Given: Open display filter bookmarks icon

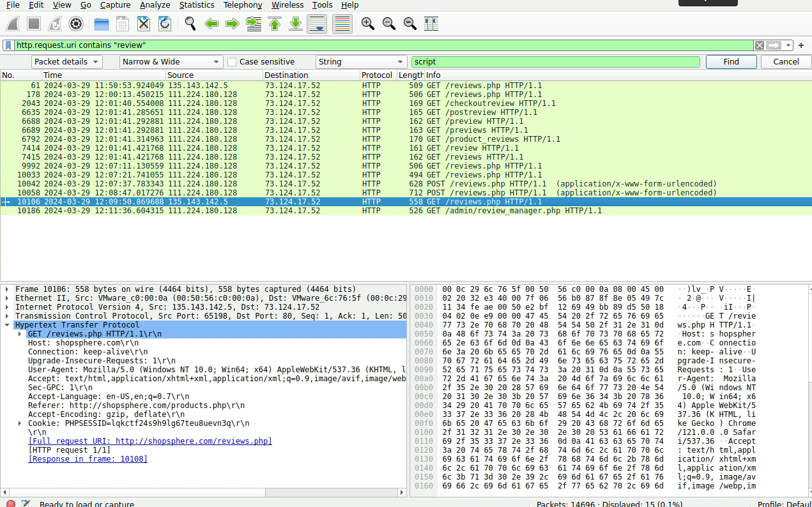Looking at the screenshot, I should click(8, 45).
